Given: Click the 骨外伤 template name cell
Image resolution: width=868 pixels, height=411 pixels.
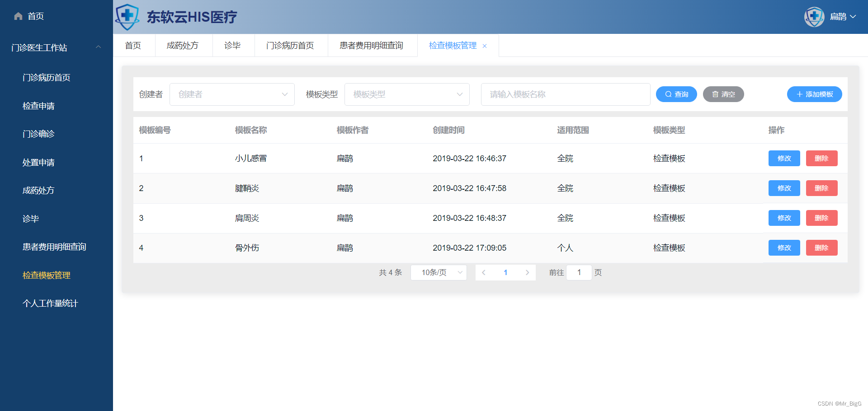Looking at the screenshot, I should click(x=247, y=248).
